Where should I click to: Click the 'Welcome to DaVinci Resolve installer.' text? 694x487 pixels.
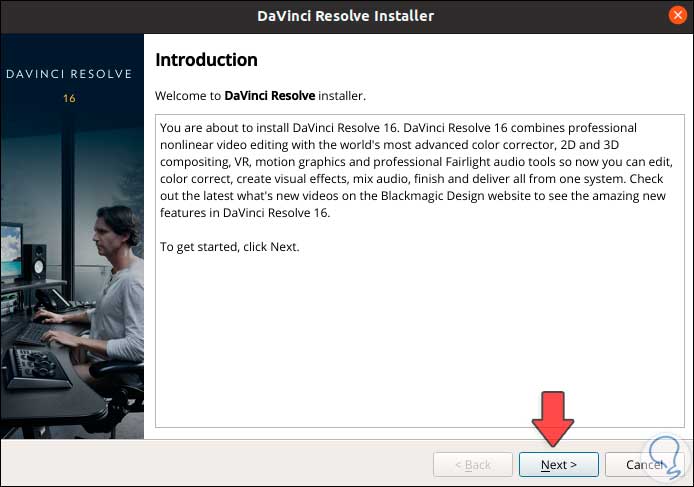point(260,96)
